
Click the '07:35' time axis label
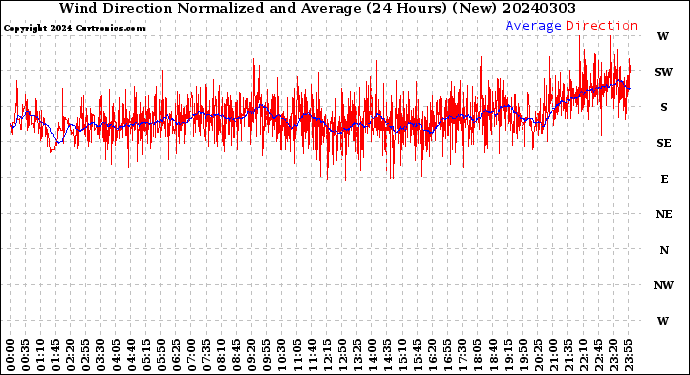206,355
